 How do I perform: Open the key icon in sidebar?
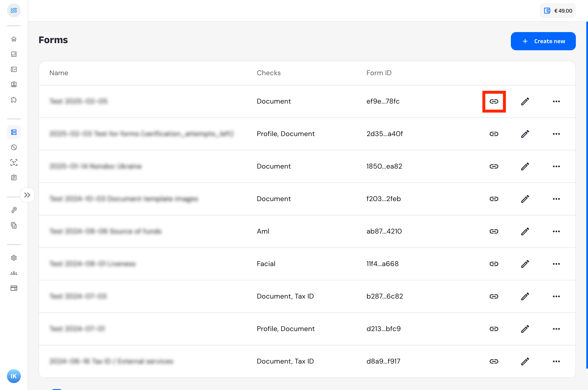[x=14, y=210]
